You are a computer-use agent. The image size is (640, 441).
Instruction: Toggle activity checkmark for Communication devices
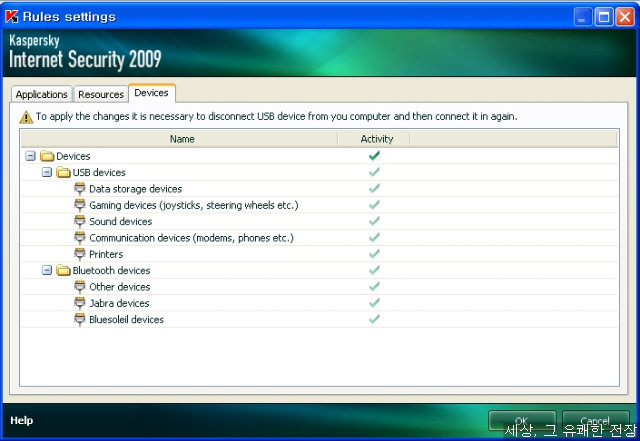374,237
